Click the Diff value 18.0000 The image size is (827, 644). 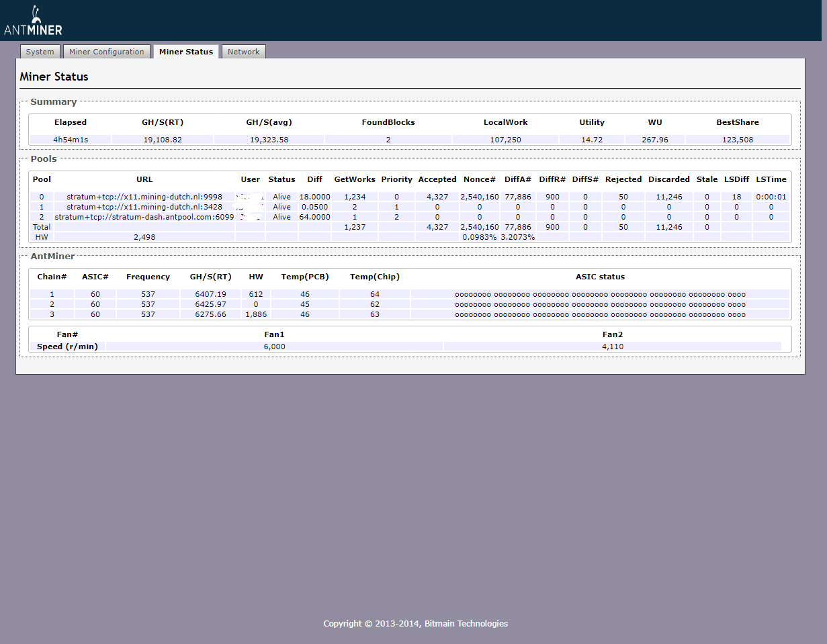(314, 197)
